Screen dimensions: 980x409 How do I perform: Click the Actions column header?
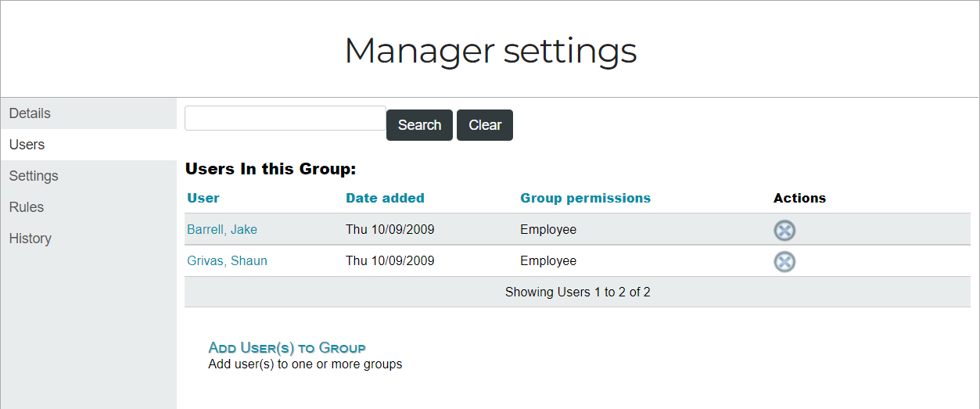tap(799, 198)
